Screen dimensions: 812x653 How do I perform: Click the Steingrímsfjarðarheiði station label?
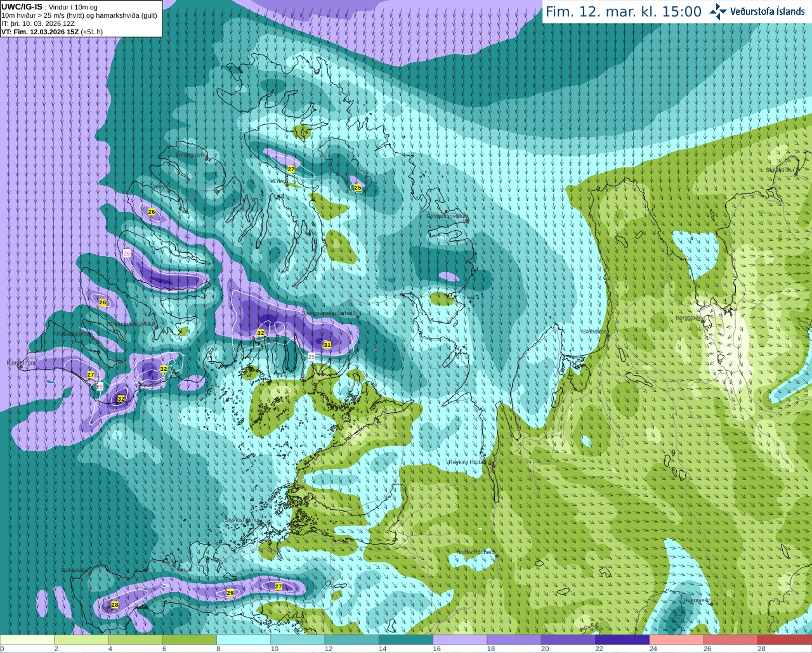coord(331,313)
